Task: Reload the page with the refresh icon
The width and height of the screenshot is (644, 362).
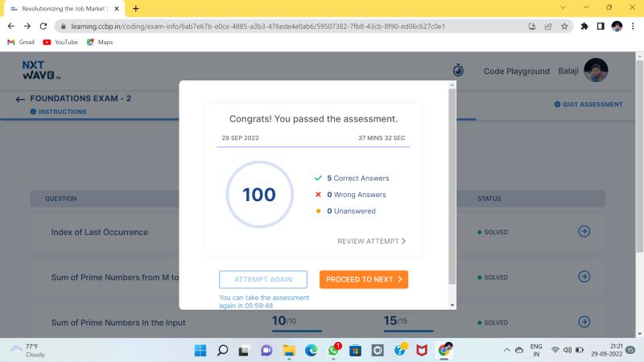Action: point(42,26)
